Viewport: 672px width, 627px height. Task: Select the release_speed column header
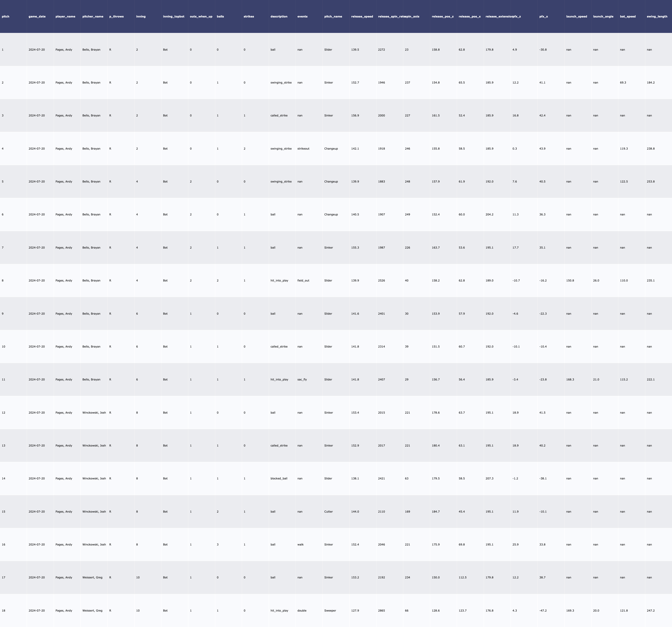pos(362,17)
